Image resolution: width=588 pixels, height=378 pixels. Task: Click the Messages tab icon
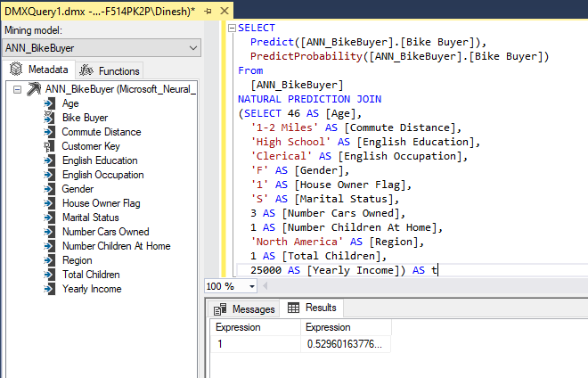tap(220, 309)
